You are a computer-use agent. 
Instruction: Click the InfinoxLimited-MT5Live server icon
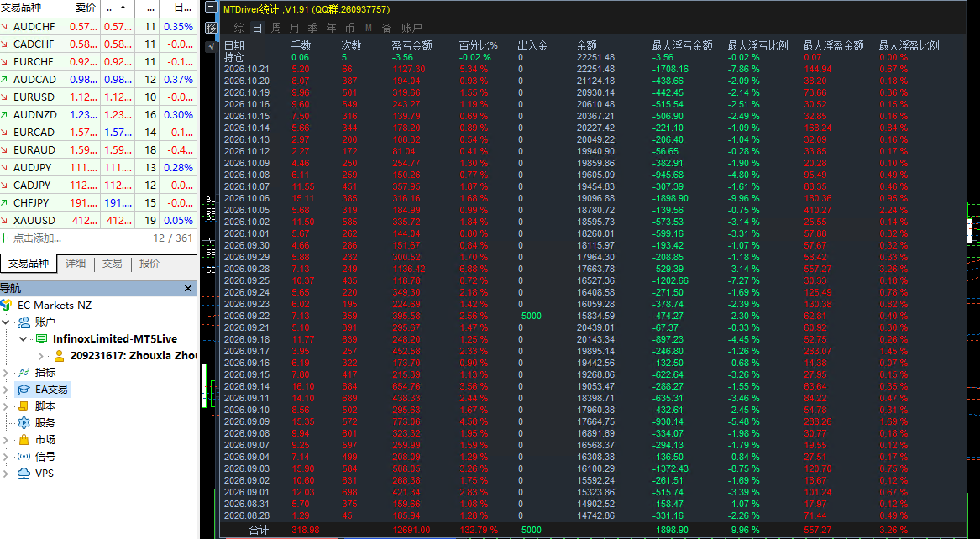pyautogui.click(x=41, y=339)
